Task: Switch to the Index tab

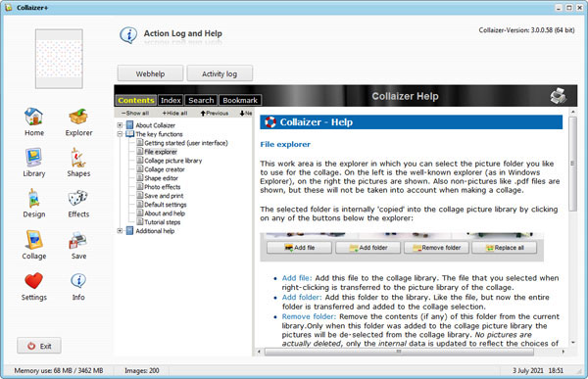Action: click(171, 100)
